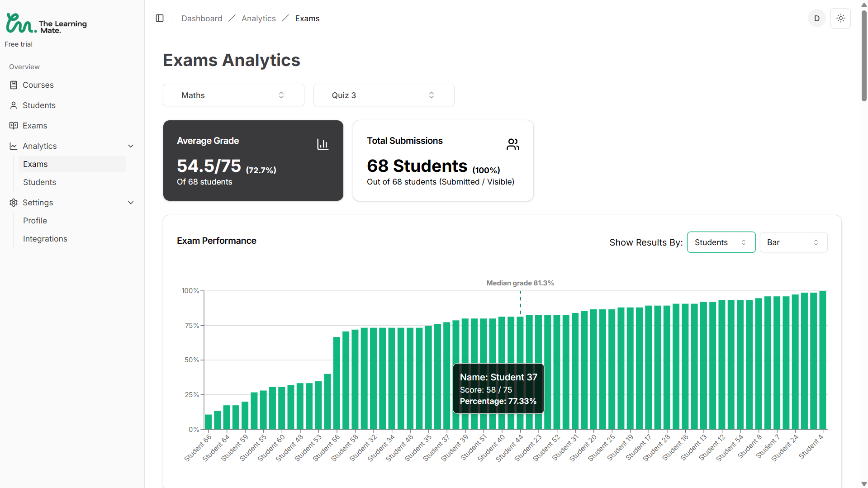Collapse the Settings section chevron
This screenshot has height=488, width=868.
131,203
